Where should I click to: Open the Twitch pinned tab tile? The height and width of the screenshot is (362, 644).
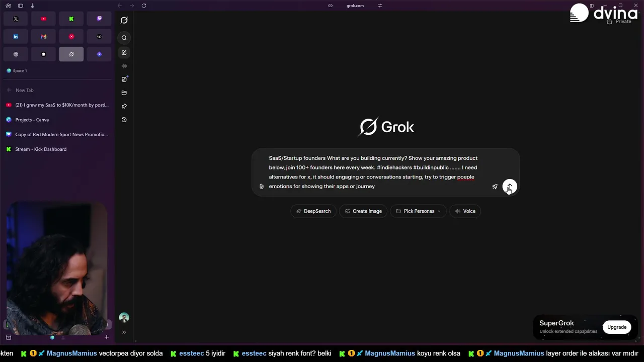(99, 19)
